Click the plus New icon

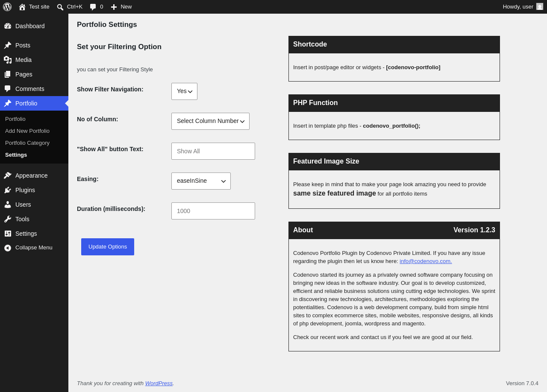point(114,7)
